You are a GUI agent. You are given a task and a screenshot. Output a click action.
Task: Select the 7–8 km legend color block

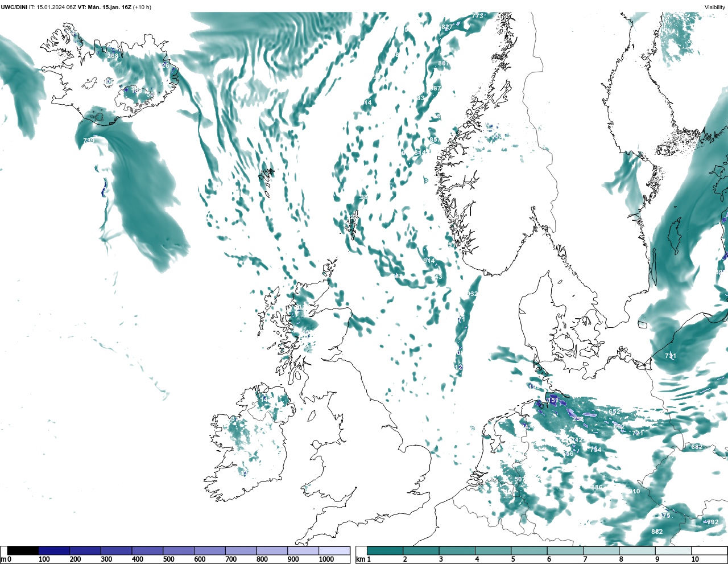point(601,550)
